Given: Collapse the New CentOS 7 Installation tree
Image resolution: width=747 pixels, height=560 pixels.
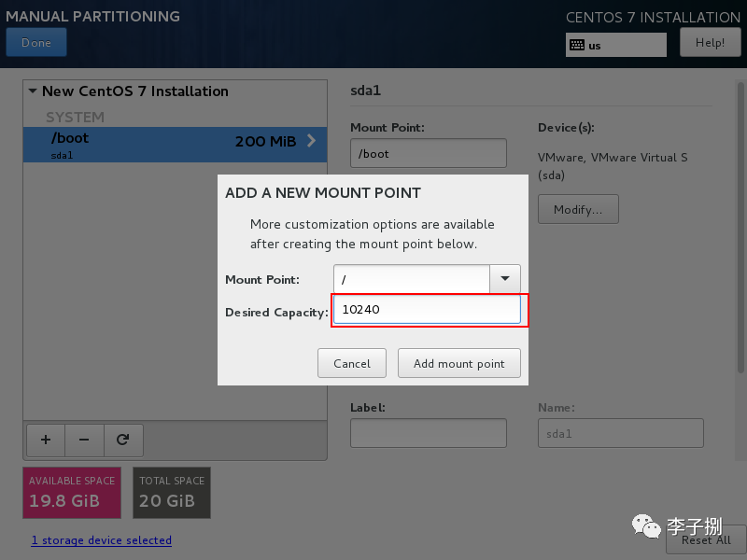Looking at the screenshot, I should (x=33, y=91).
